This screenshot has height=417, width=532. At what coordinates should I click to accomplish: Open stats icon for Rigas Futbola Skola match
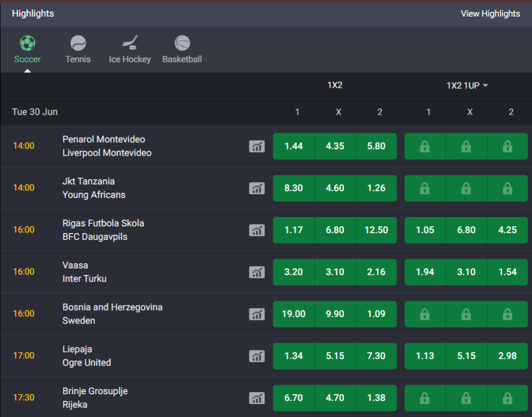(257, 231)
